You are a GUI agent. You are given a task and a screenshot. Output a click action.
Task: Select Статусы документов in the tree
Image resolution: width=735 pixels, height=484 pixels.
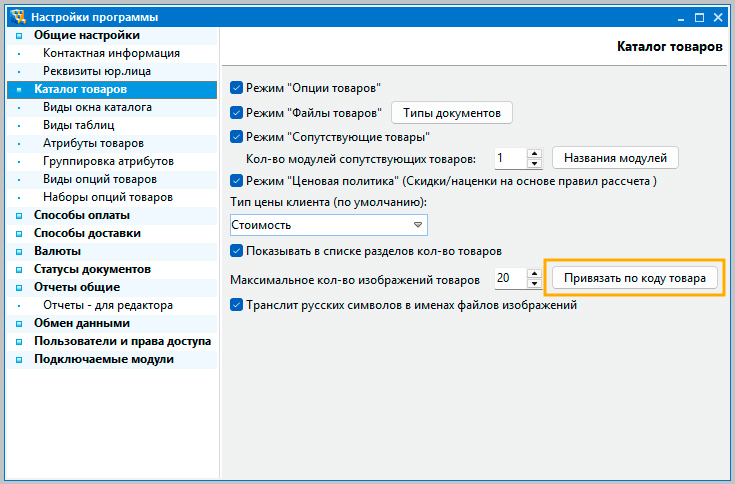pyautogui.click(x=92, y=269)
